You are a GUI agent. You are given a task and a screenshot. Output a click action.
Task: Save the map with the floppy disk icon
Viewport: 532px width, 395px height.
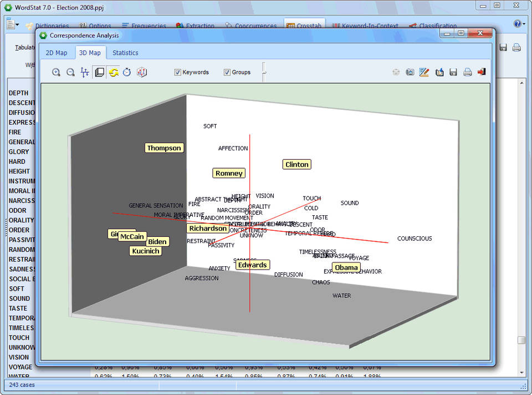coord(453,72)
